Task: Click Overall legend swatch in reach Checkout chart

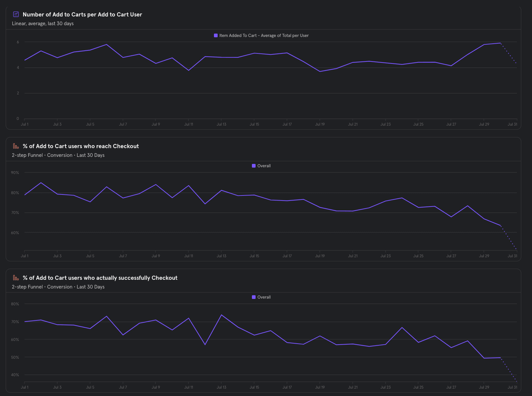Action: point(254,166)
